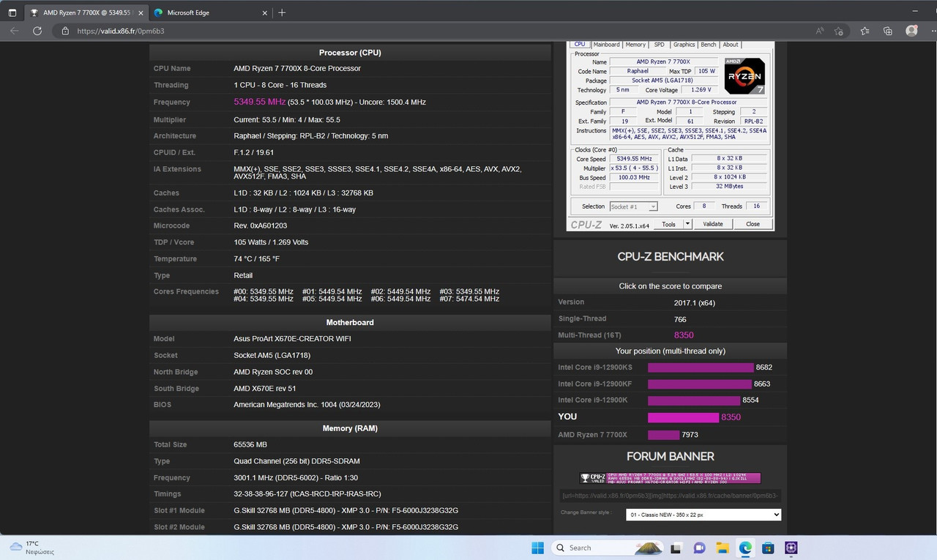This screenshot has width=937, height=560.
Task: Click the '105 Watts / 1.269 Volts' value
Action: pyautogui.click(x=271, y=242)
